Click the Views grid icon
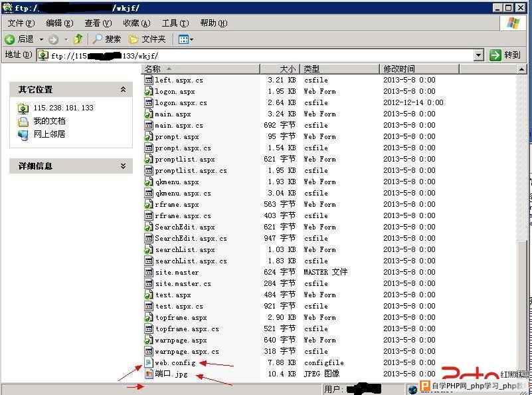Viewport: 532px width, 395px height. click(183, 39)
